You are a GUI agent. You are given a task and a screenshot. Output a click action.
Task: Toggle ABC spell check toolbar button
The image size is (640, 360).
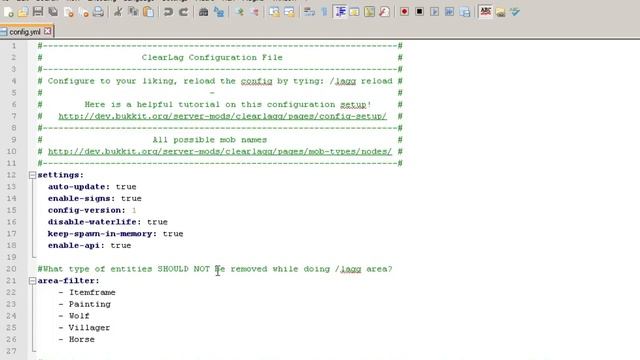pos(485,12)
